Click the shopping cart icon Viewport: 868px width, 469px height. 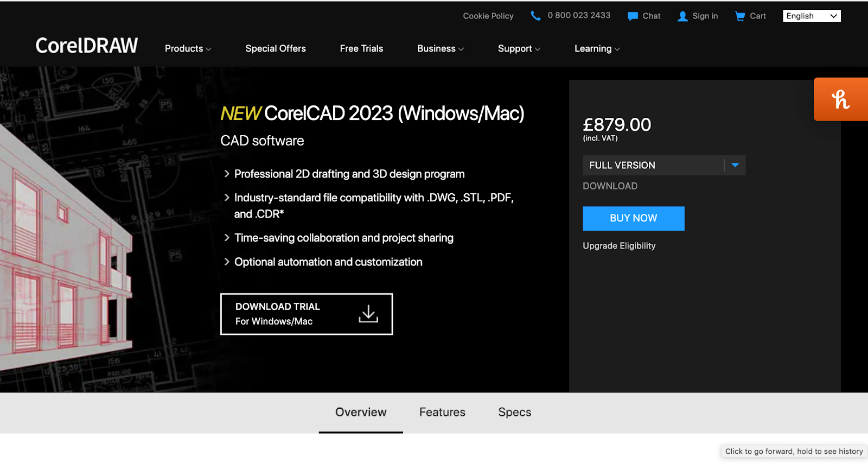[740, 16]
